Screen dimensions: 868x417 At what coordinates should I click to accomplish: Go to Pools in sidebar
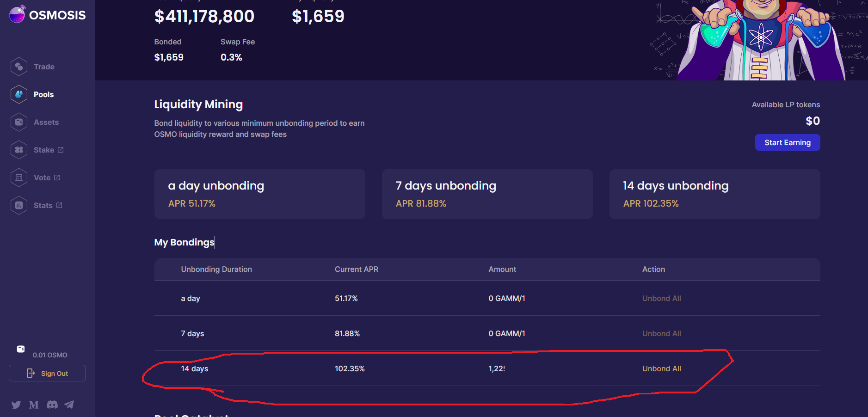[43, 94]
